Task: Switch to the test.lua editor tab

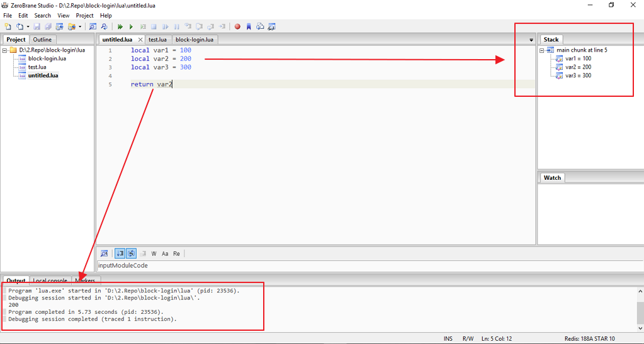Action: 157,40
